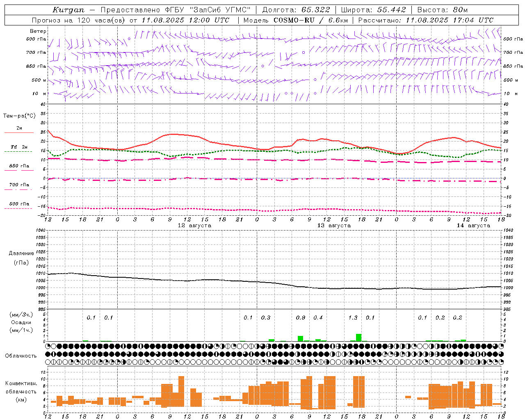Click the 1.3 precipitation amount

[x=353, y=318]
